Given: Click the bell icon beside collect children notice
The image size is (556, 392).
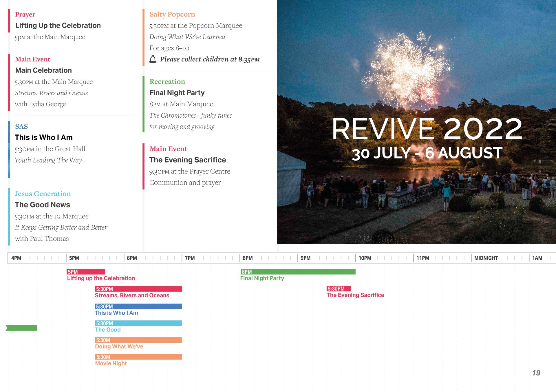Looking at the screenshot, I should point(153,59).
